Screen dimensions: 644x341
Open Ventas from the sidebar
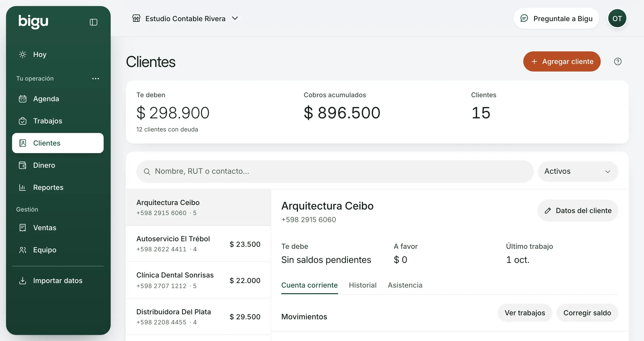[58, 228]
